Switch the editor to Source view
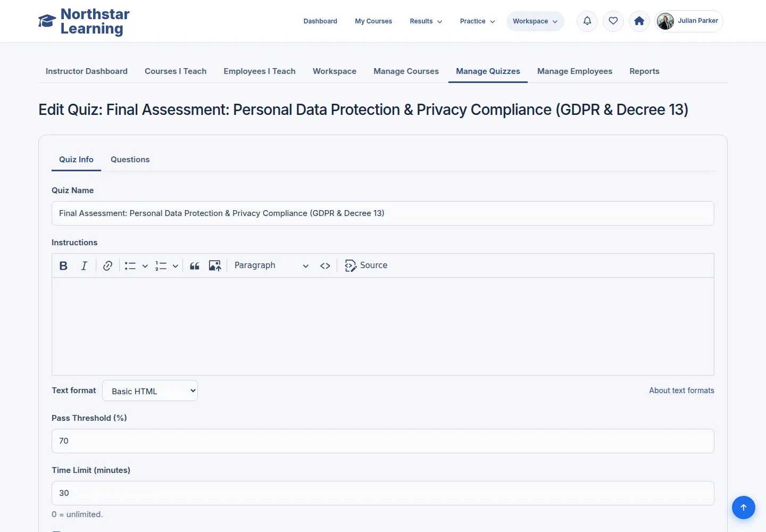Screen dimensions: 766x532 tap(366, 265)
